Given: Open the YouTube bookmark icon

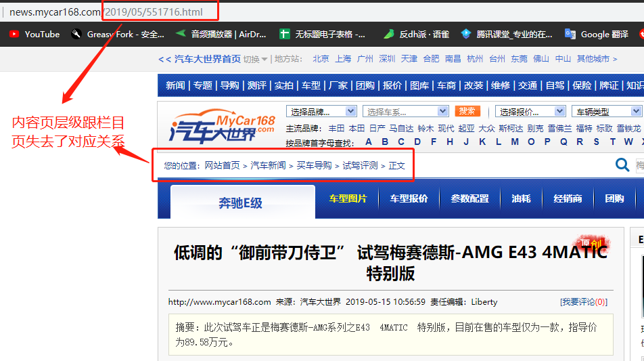Looking at the screenshot, I should [14, 34].
